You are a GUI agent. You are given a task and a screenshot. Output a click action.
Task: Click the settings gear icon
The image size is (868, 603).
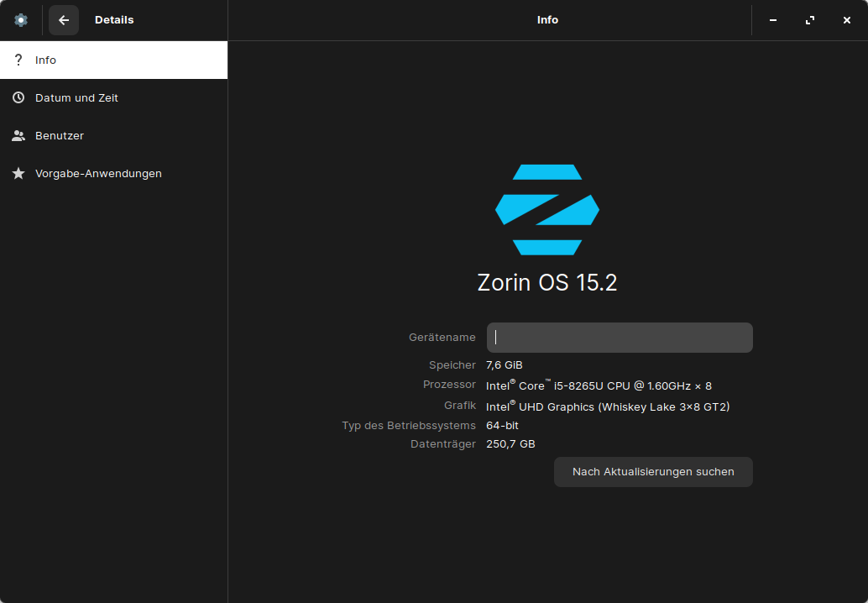coord(21,20)
